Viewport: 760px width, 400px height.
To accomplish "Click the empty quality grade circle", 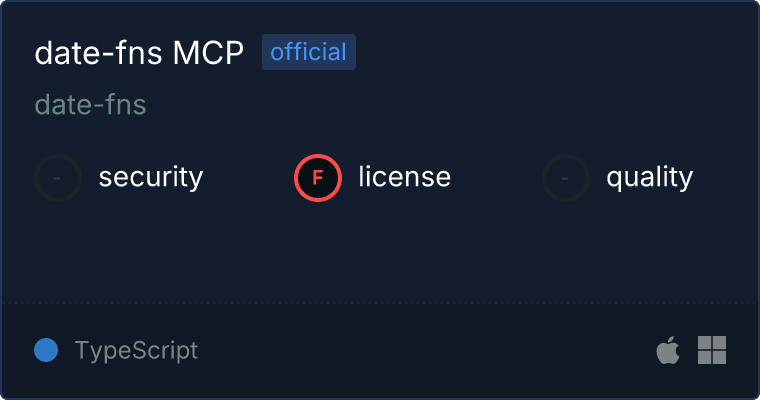I will click(x=566, y=178).
